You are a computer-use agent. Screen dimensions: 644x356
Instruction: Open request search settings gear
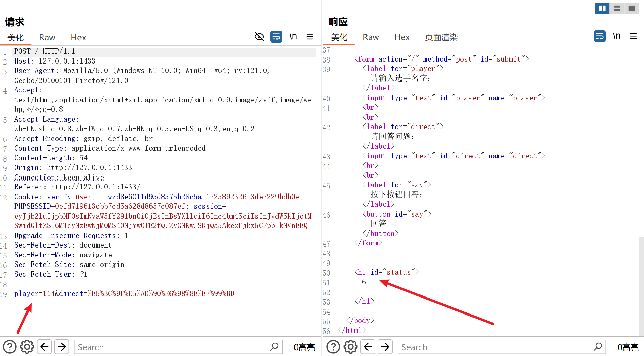click(x=27, y=347)
